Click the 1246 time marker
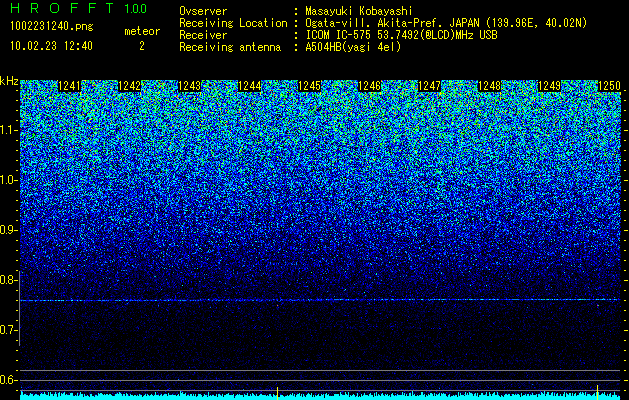Viewport: 629px width, 400px height. click(x=369, y=86)
